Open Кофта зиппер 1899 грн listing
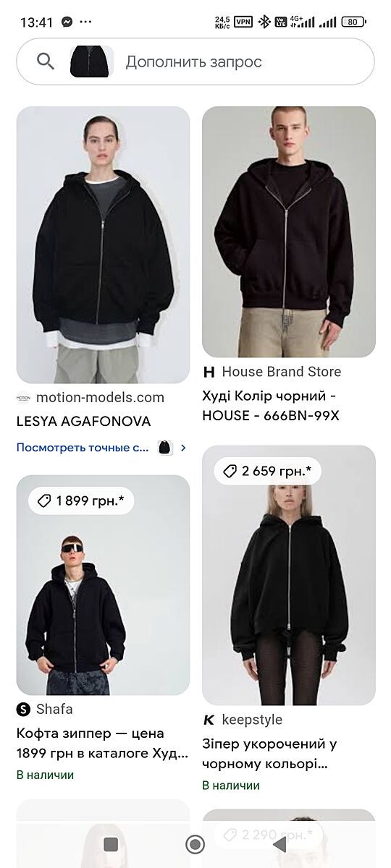Viewport: 391px width, 868px height. tap(102, 744)
